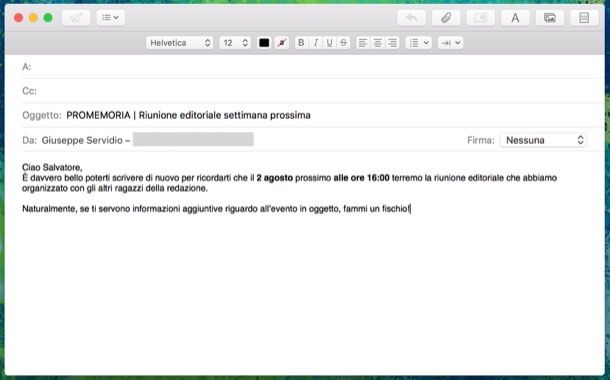Click the reply arrow toolbar icon
Viewport: 610px width, 380px height.
tap(411, 18)
